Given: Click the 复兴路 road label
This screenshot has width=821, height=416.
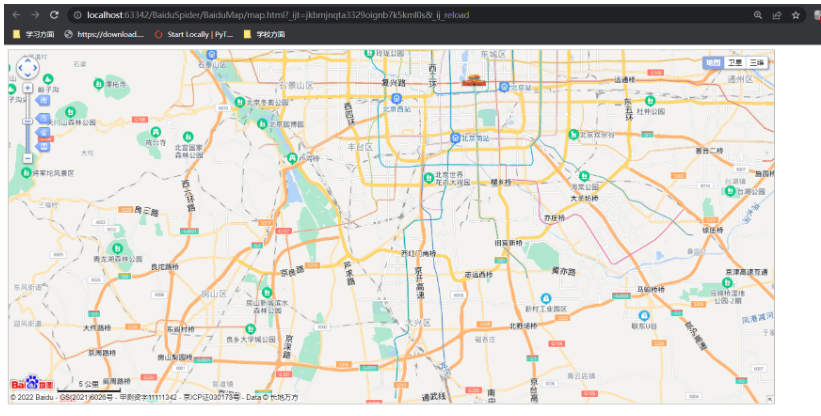Looking at the screenshot, I should (x=393, y=83).
